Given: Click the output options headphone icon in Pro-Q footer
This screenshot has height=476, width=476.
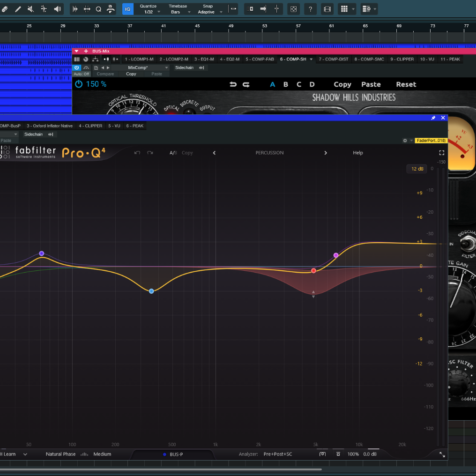Looking at the screenshot, I should pyautogui.click(x=322, y=454).
